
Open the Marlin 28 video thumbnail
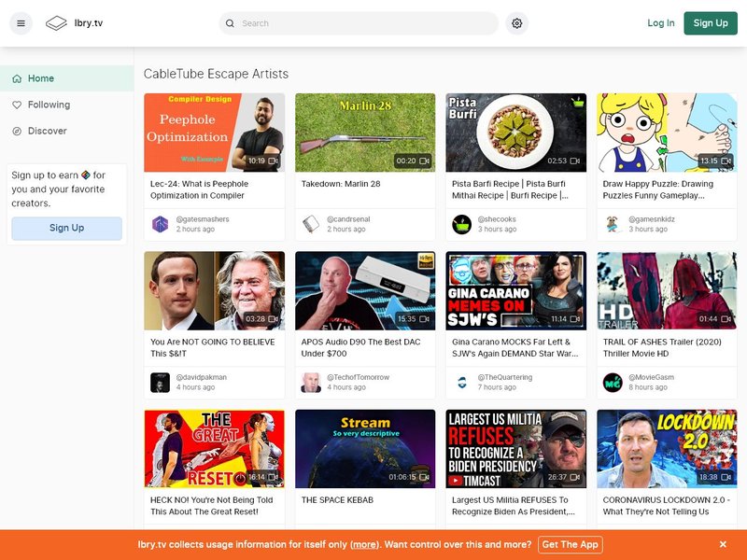tap(365, 132)
